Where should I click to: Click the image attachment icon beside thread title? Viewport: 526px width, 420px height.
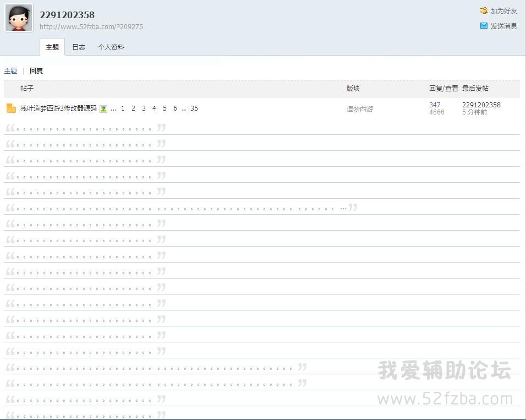(x=103, y=109)
